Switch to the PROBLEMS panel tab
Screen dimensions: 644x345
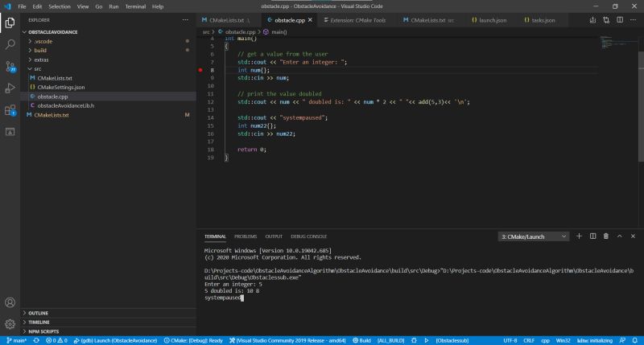coord(246,236)
